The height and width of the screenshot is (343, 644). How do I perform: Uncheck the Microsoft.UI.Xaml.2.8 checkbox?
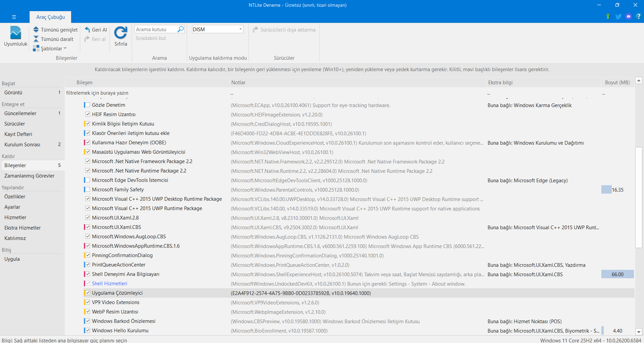[88, 218]
